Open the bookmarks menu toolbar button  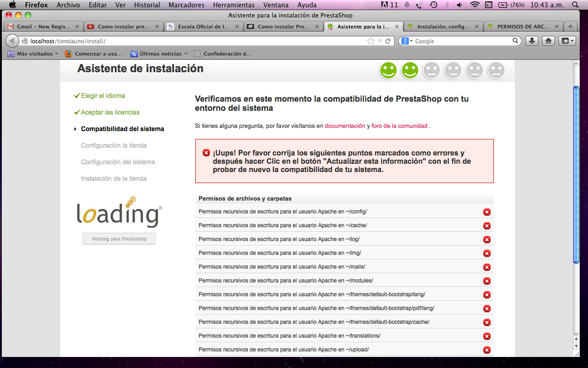click(x=567, y=41)
